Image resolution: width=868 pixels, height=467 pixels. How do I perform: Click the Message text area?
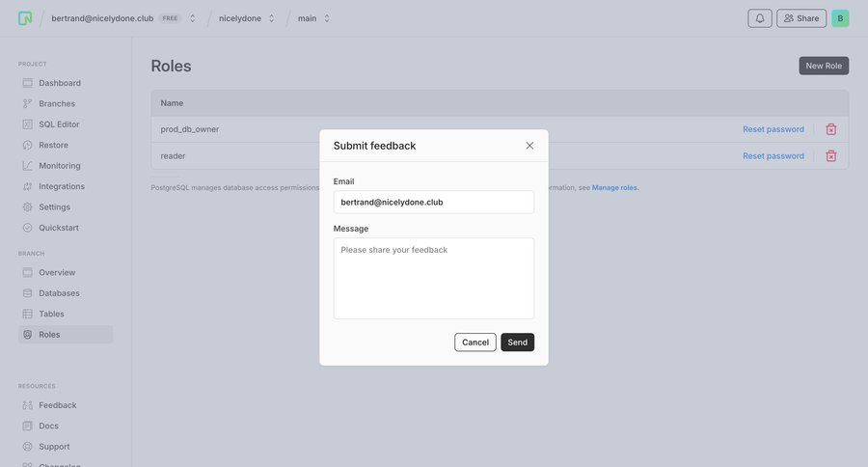[434, 278]
